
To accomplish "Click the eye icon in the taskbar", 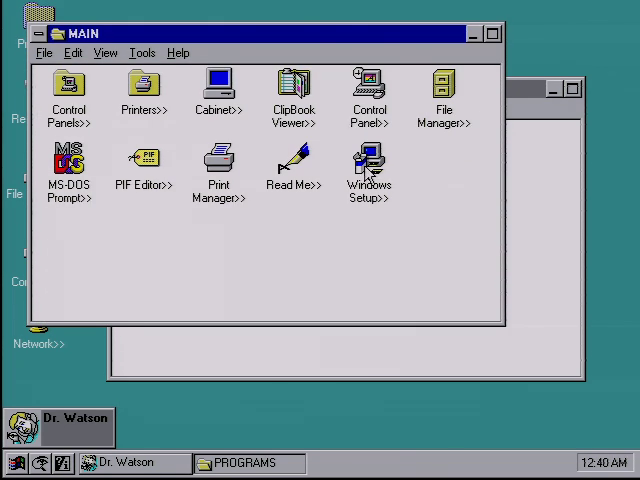I will [40, 463].
